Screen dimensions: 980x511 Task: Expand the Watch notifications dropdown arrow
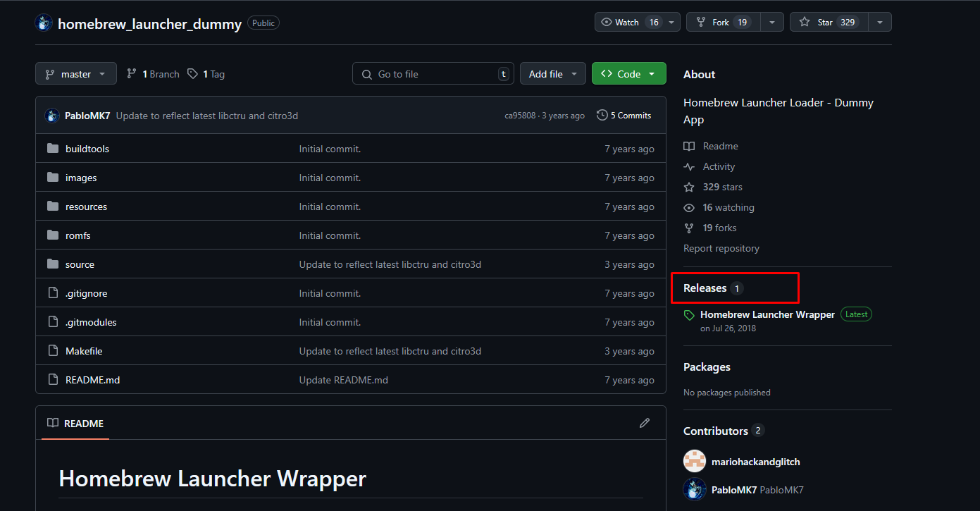click(672, 23)
